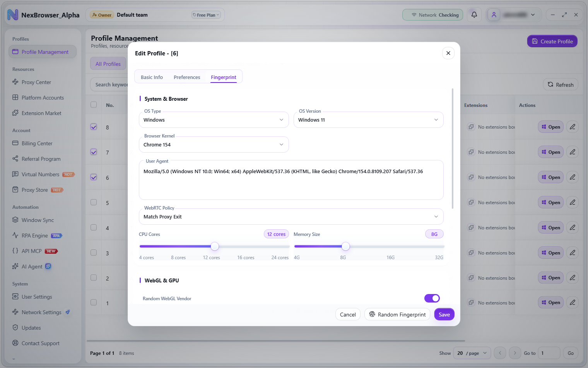Select the Fingerprint tab

pos(224,77)
